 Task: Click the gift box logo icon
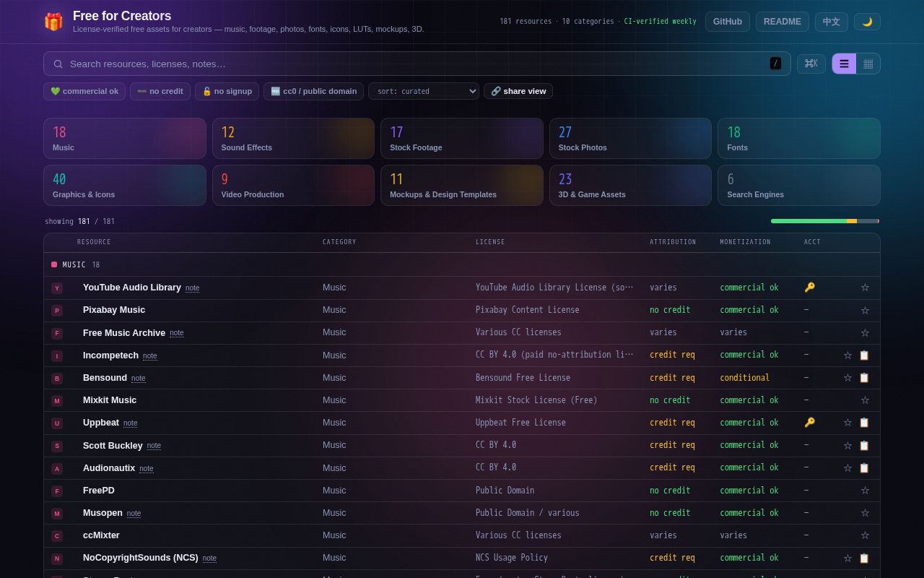pos(53,22)
